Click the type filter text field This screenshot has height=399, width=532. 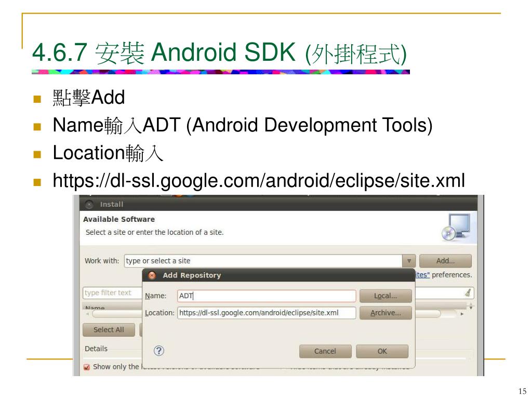[112, 293]
